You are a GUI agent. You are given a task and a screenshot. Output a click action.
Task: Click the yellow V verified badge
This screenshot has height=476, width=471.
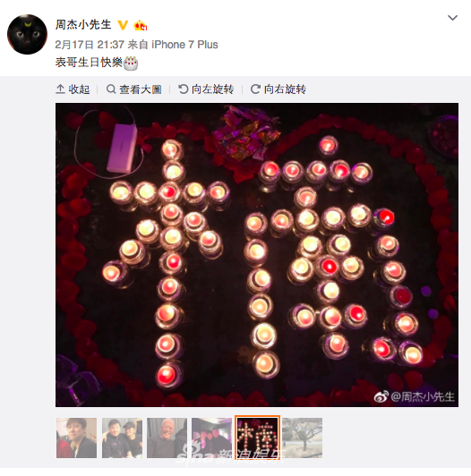[x=123, y=25]
